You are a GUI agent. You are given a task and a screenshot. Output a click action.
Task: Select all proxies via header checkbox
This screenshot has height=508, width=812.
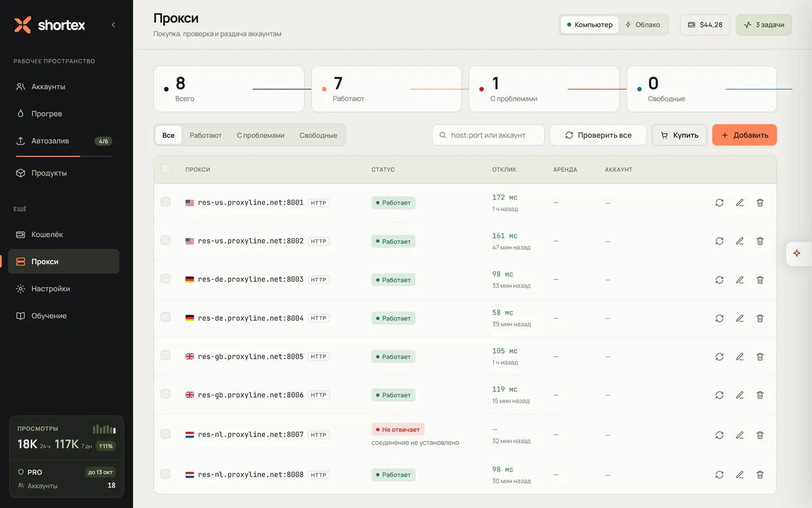coord(166,168)
